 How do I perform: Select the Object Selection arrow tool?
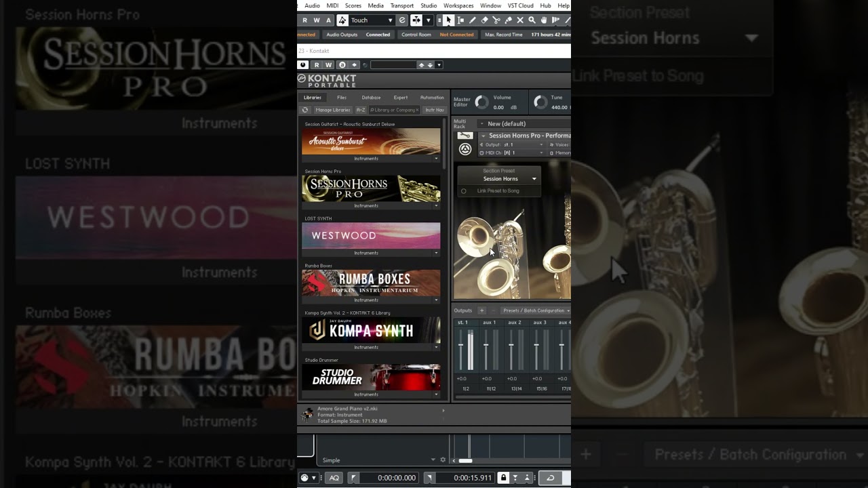(448, 20)
